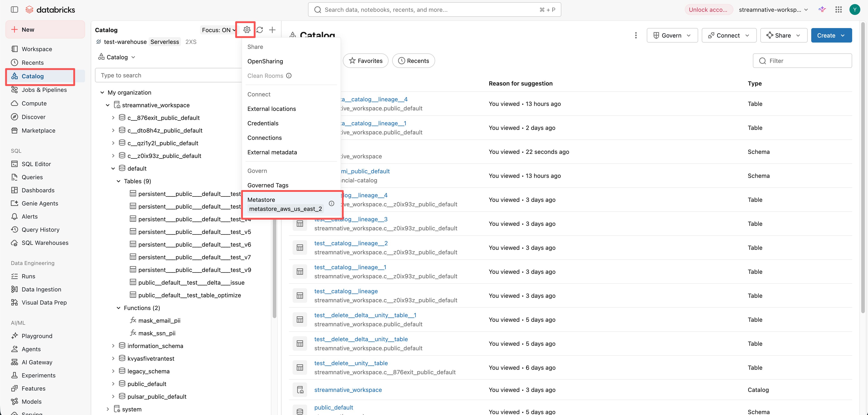Toggle Favorites filter chip
This screenshot has height=415, width=868.
coord(366,61)
